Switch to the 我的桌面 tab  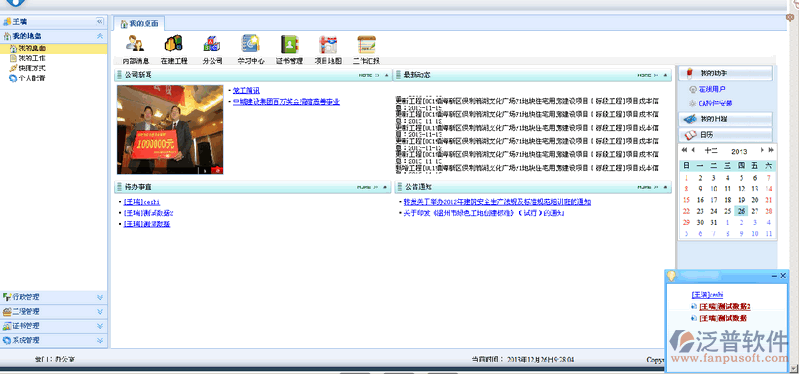tap(139, 23)
